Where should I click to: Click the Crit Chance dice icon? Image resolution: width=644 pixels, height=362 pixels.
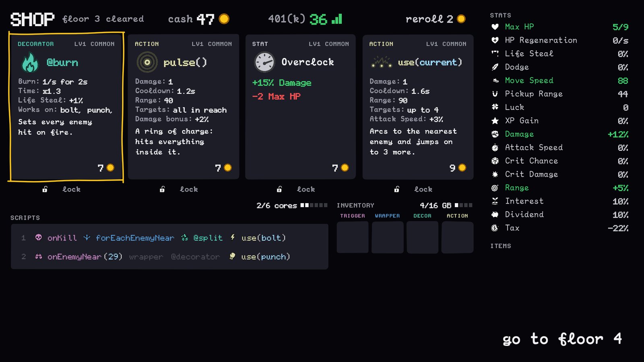tap(495, 161)
